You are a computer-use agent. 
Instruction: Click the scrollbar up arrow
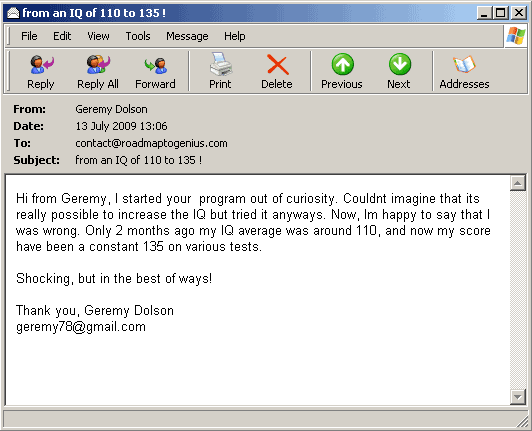pyautogui.click(x=518, y=184)
